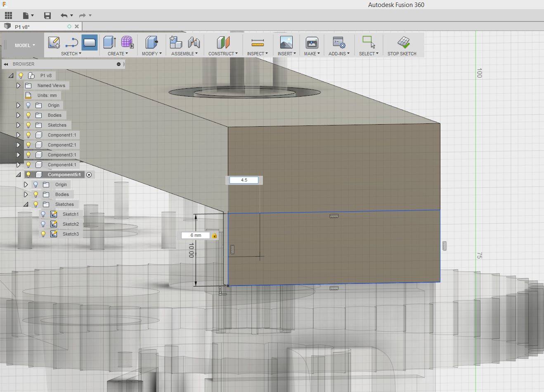Open the INSPECT menu
The height and width of the screenshot is (392, 544).
pos(258,54)
